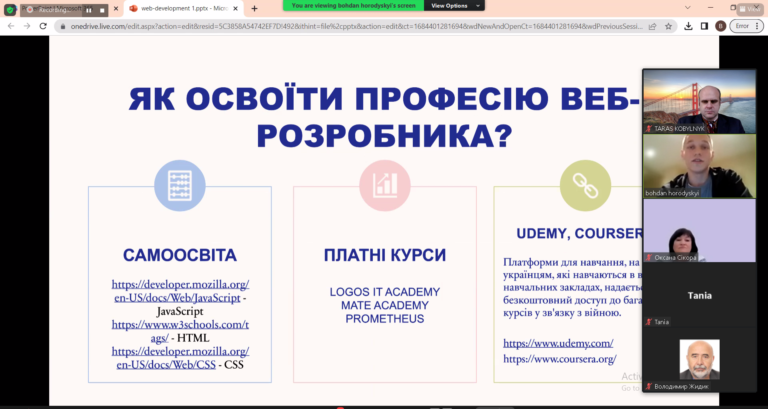The height and width of the screenshot is (409, 768).
Task: Expand the View Options dropdown
Action: click(x=449, y=5)
